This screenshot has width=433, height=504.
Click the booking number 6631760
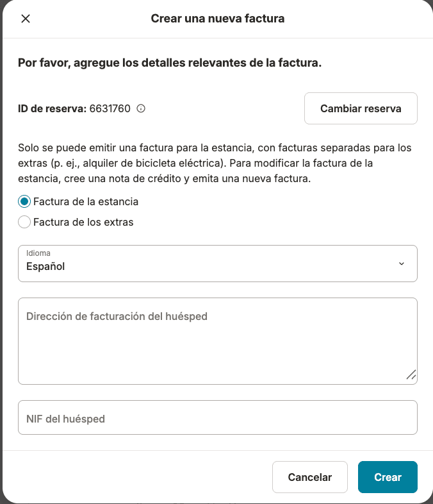point(110,108)
